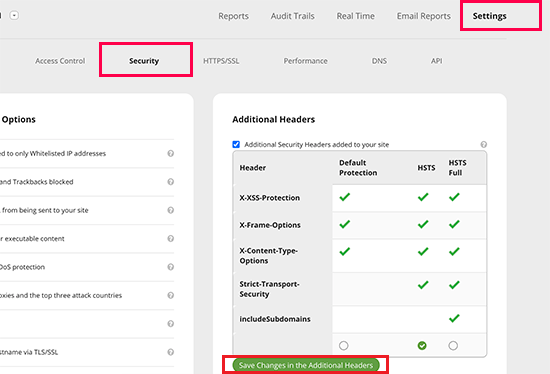Switch to the Reports tab

(x=233, y=16)
